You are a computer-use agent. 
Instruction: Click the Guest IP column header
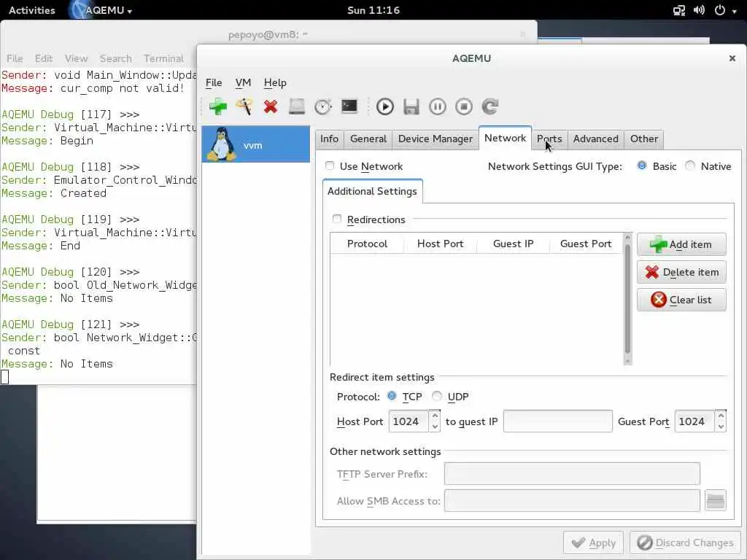pyautogui.click(x=513, y=244)
